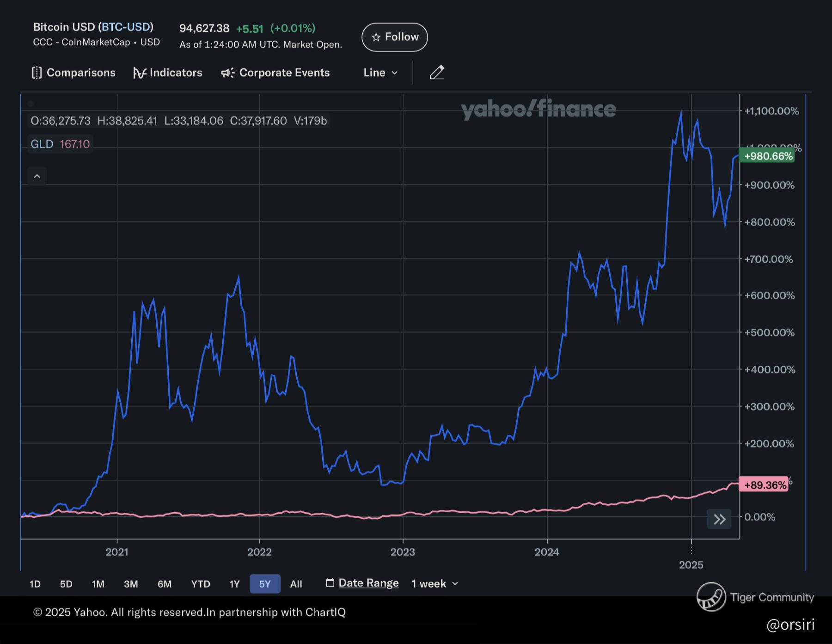Click the 94,627.38 current price
Image resolution: width=832 pixels, height=644 pixels.
[204, 28]
